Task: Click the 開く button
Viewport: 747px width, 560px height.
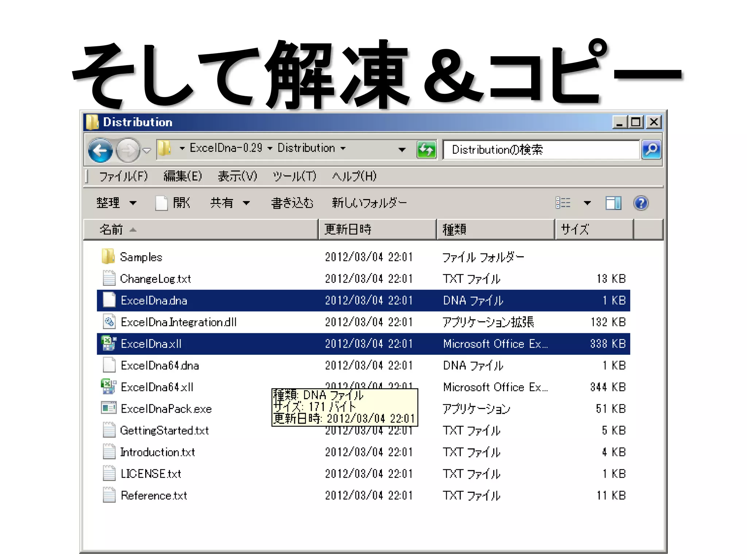Action: [173, 203]
